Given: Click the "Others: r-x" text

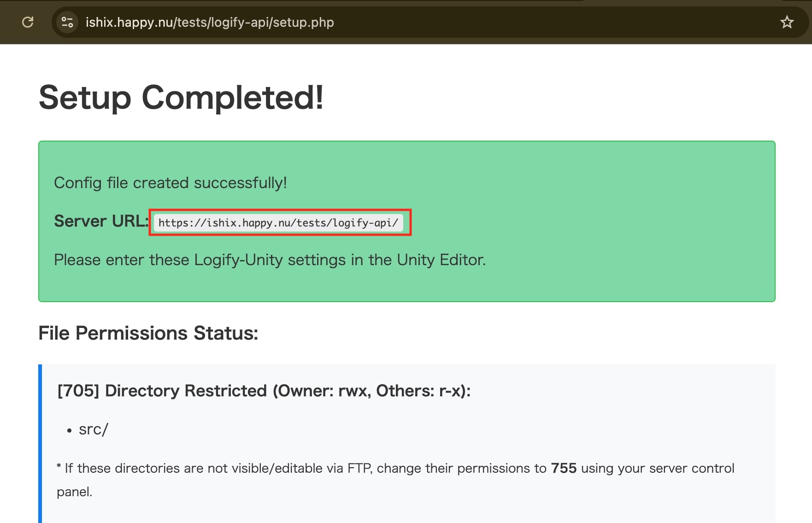Looking at the screenshot, I should [x=420, y=391].
